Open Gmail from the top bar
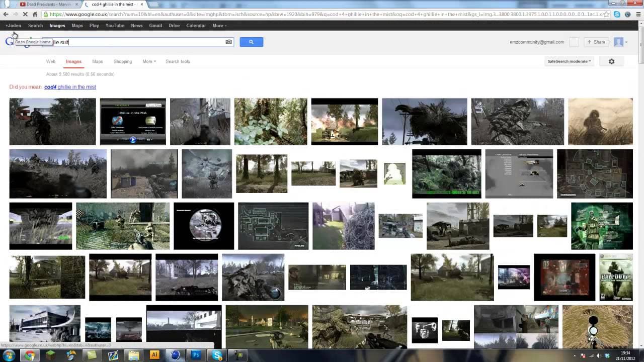The width and height of the screenshot is (644, 362). (x=155, y=26)
